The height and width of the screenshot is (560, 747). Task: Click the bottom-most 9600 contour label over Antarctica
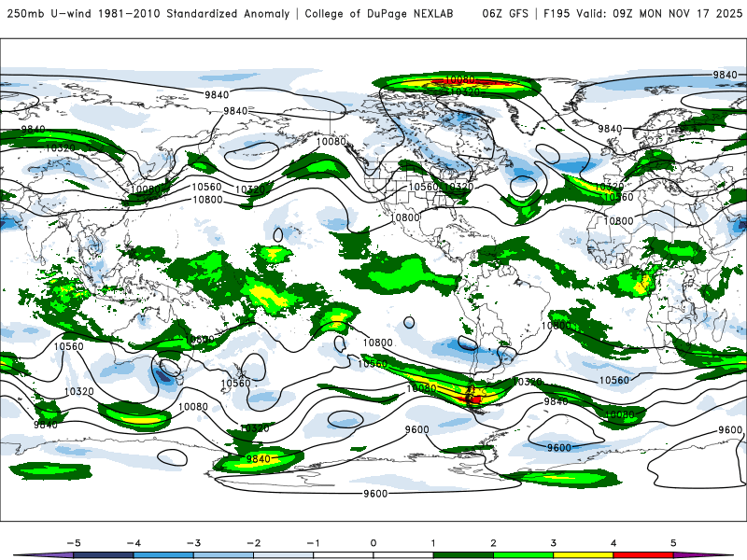(375, 494)
